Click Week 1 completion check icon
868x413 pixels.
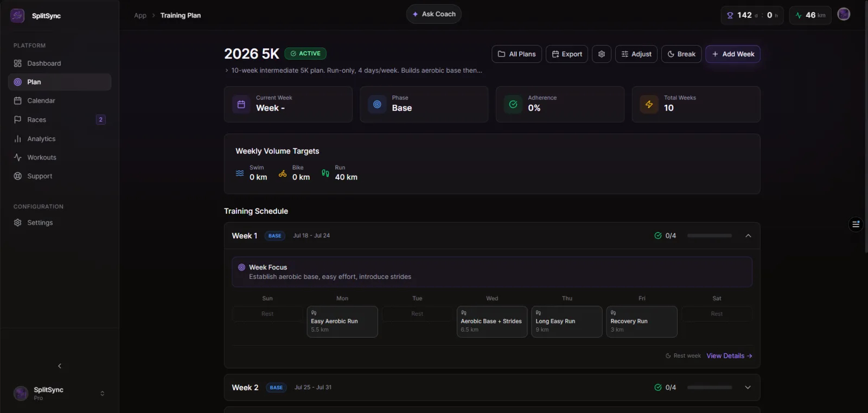coord(658,236)
